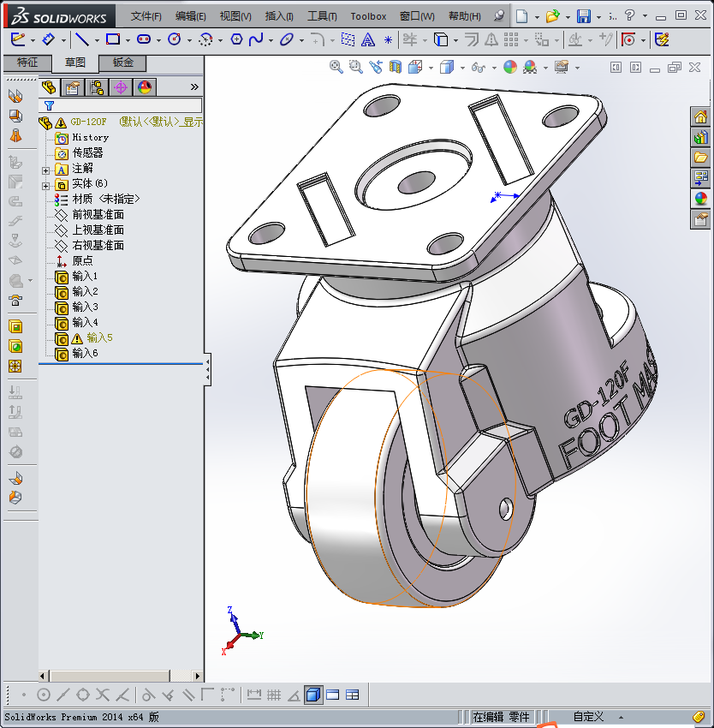The height and width of the screenshot is (728, 714).
Task: Open Display Style dropdown arrow
Action: (x=462, y=68)
